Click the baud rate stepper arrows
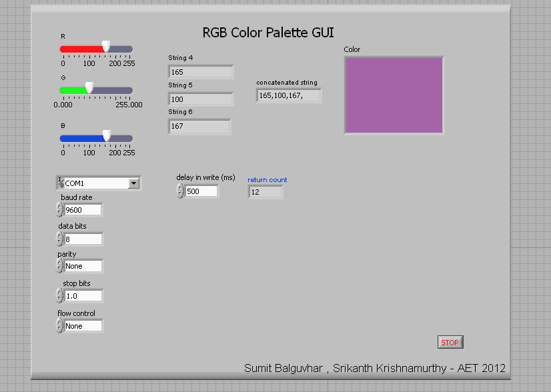 [x=59, y=209]
